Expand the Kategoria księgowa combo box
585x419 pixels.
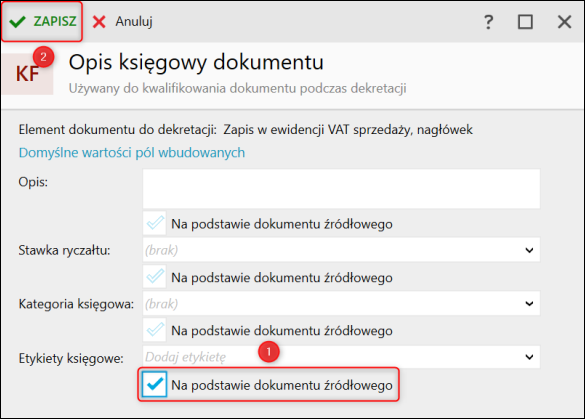point(341,303)
